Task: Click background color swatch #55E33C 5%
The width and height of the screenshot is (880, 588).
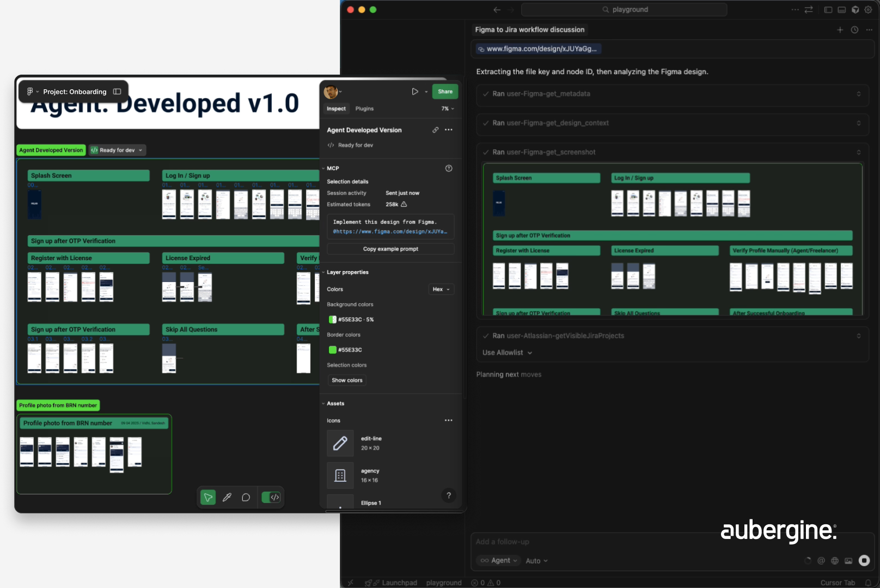Action: (x=332, y=320)
